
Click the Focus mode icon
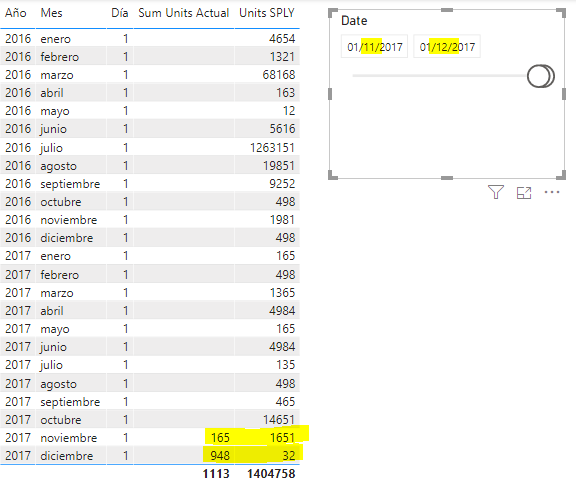tap(524, 192)
